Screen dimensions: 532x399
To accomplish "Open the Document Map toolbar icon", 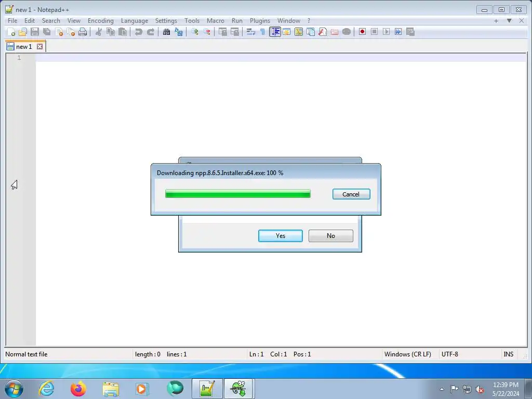I will coord(299,32).
